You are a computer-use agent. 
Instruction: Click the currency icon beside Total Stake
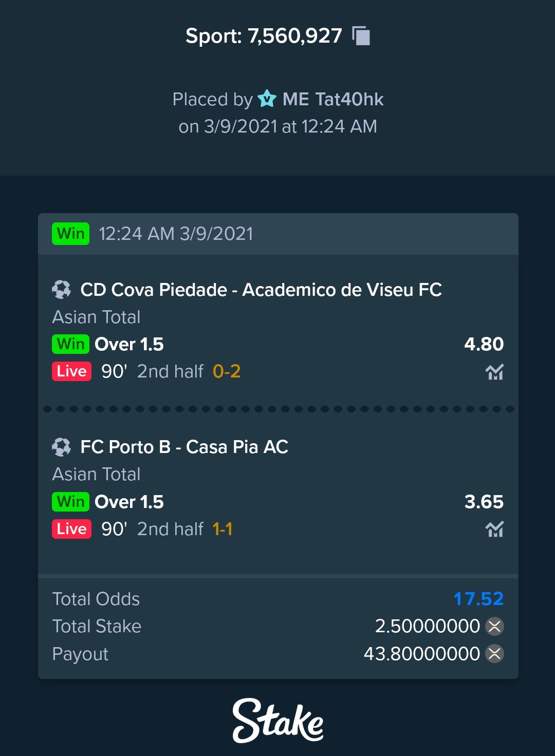coord(495,626)
